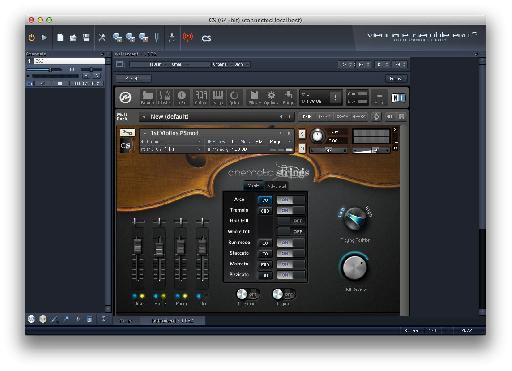
Task: Click the Kontakt Purge icon
Action: click(x=288, y=97)
